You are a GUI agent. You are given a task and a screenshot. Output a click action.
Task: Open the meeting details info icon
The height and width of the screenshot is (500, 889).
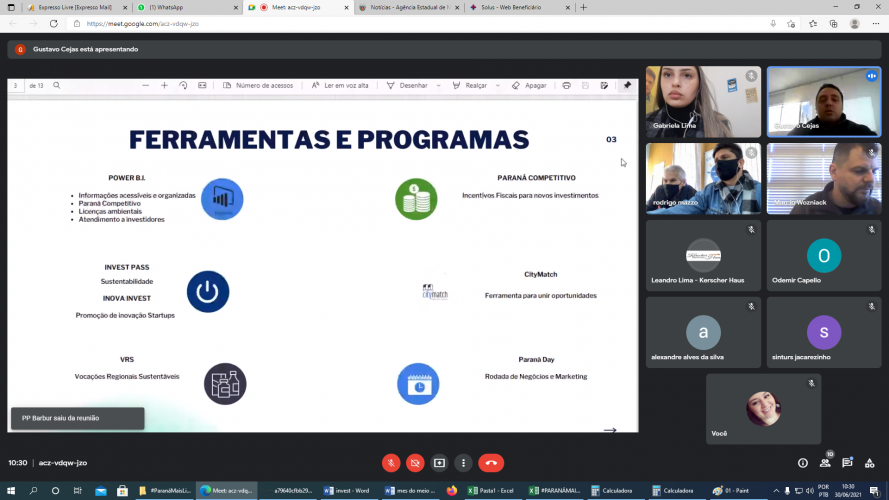(803, 463)
